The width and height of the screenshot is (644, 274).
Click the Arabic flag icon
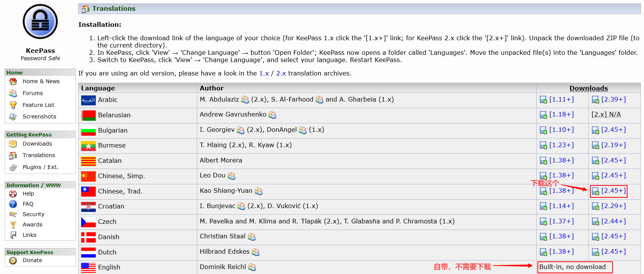click(88, 100)
